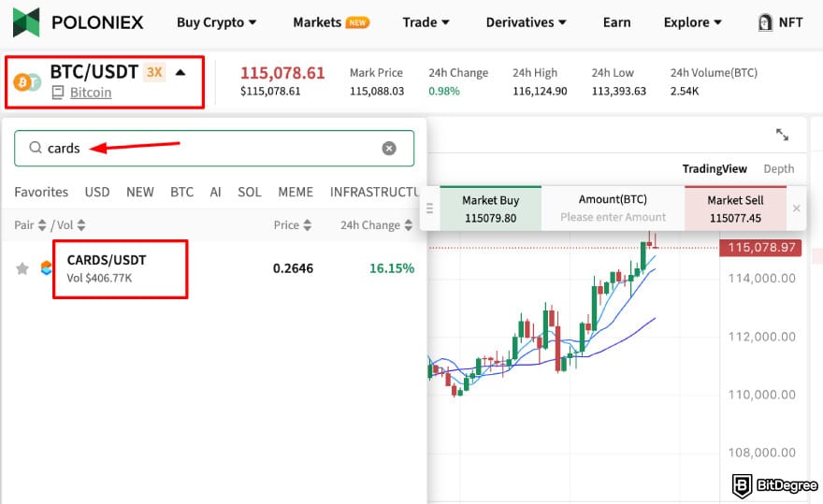Click the 115,078.61 last price
Screen dimensions: 823x504
click(x=282, y=73)
